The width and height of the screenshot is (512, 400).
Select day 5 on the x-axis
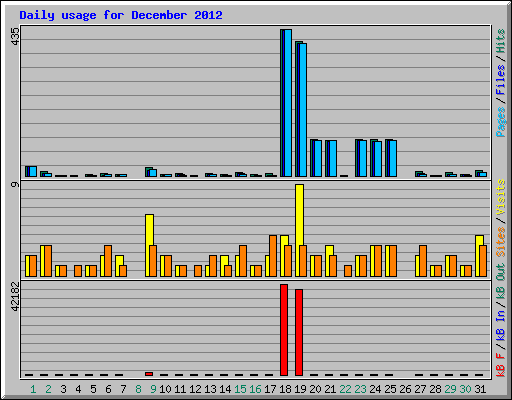pyautogui.click(x=93, y=389)
